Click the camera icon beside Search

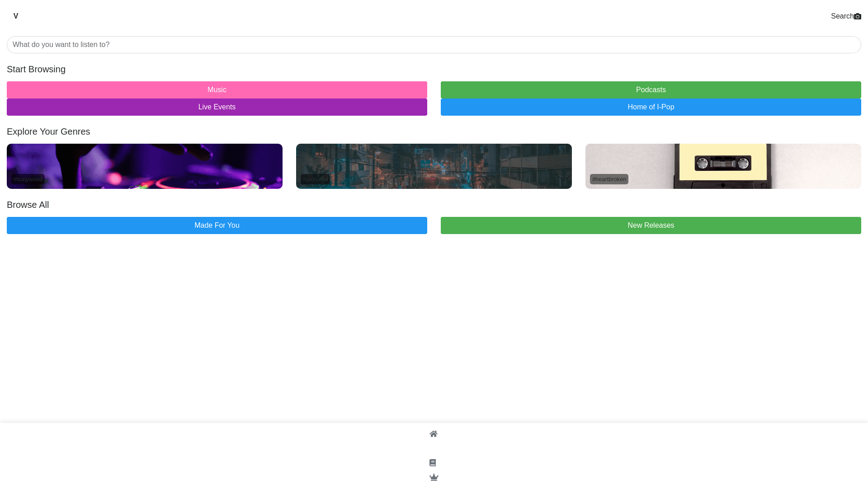point(857,16)
